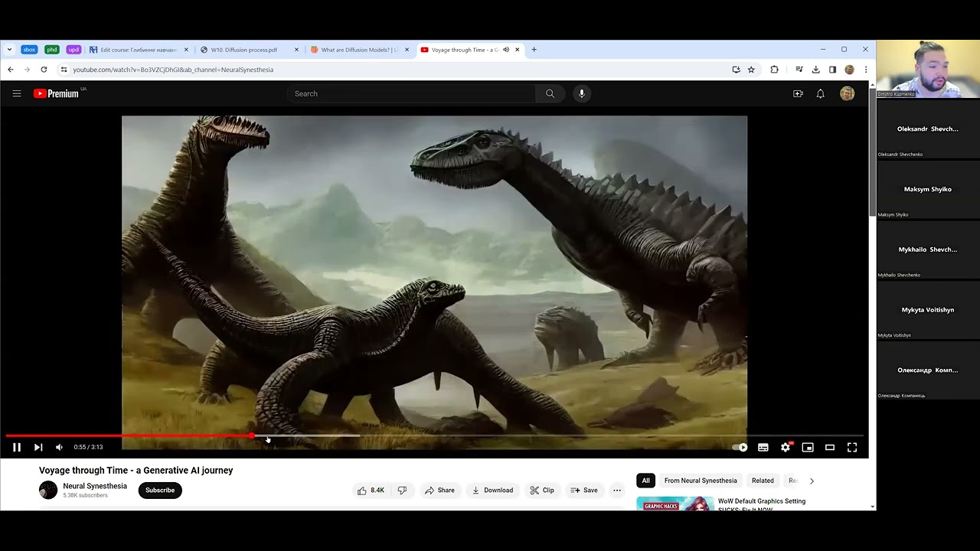980x551 pixels.
Task: Dislike this video
Action: coord(402,491)
